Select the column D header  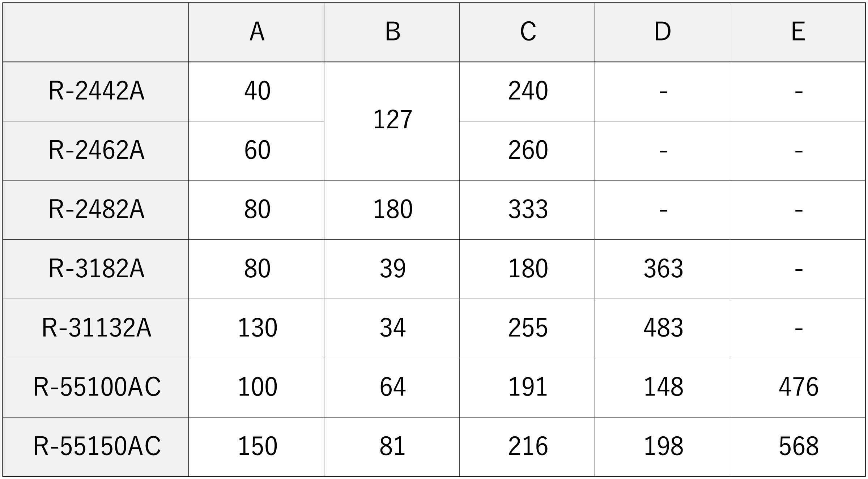click(x=662, y=32)
